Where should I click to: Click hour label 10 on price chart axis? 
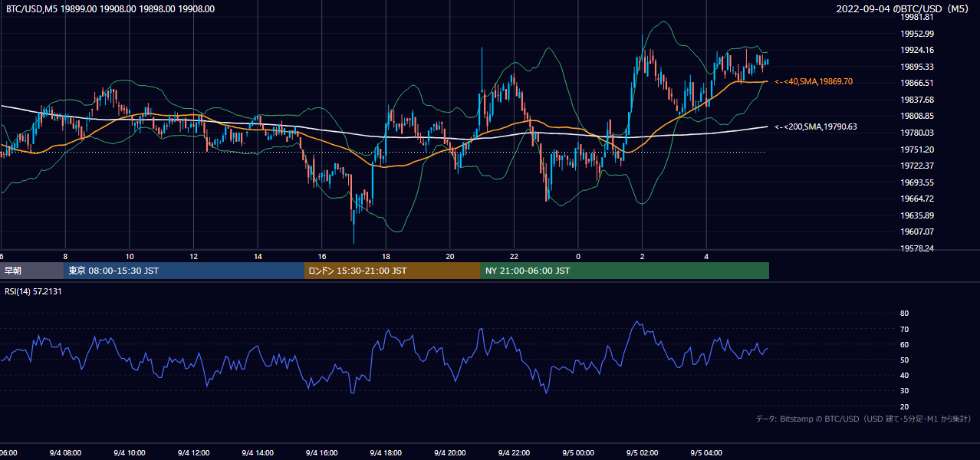click(x=130, y=256)
